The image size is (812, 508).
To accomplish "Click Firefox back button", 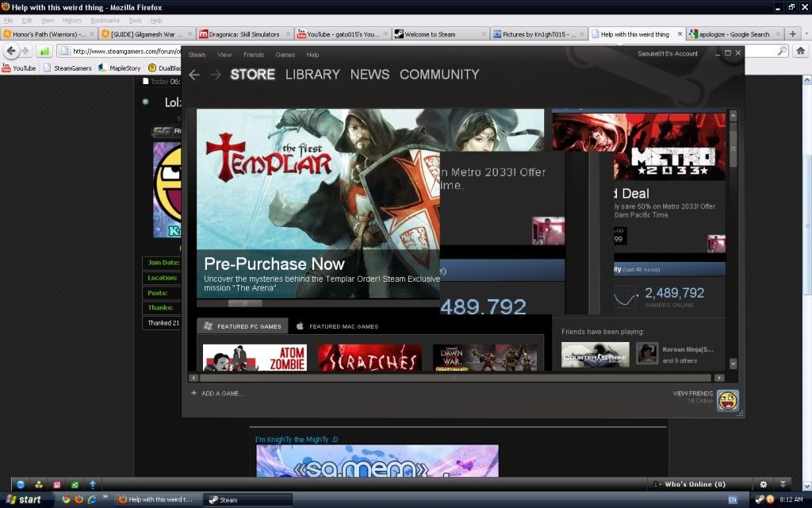I will click(11, 51).
